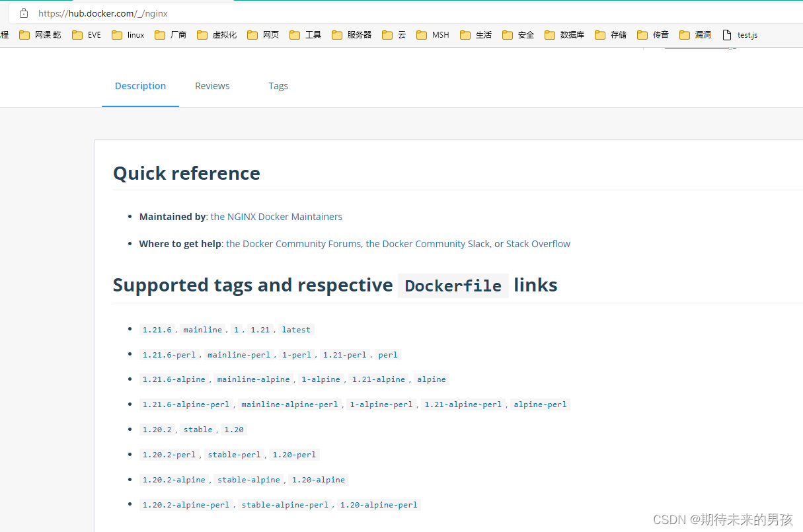The height and width of the screenshot is (532, 803).
Task: Click the 1.21-alpine tag link
Action: 378,379
